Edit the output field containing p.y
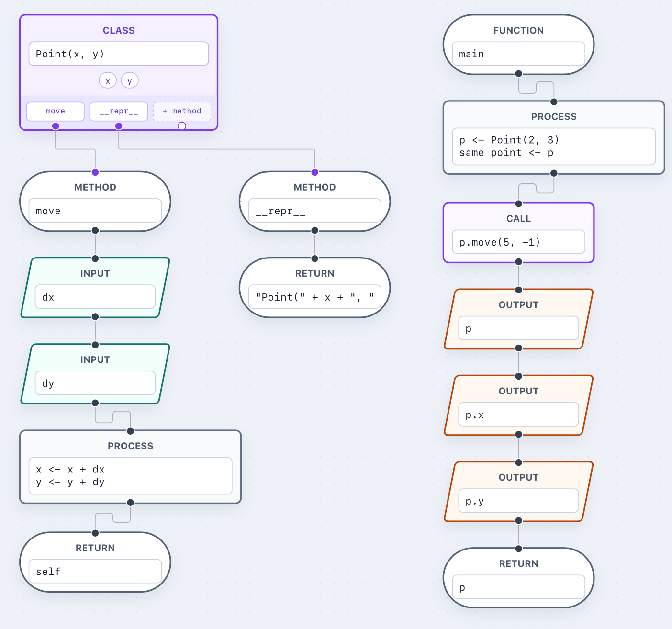672x629 pixels. pos(519,501)
